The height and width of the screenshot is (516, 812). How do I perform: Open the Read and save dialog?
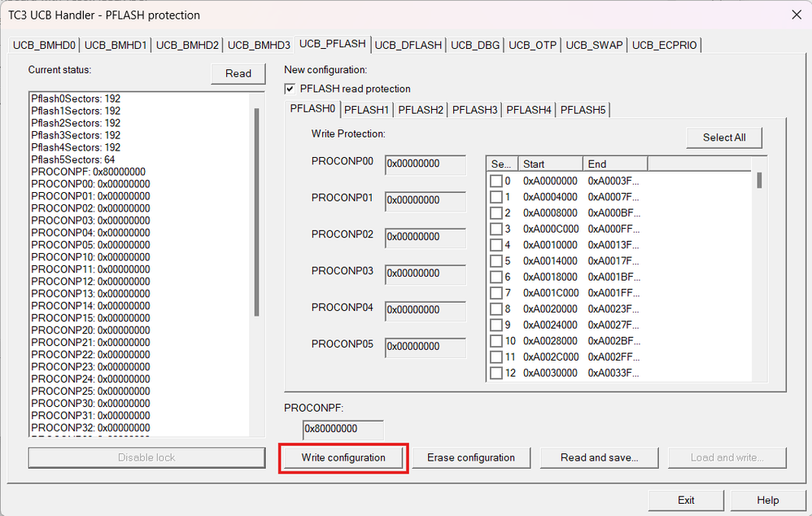599,457
